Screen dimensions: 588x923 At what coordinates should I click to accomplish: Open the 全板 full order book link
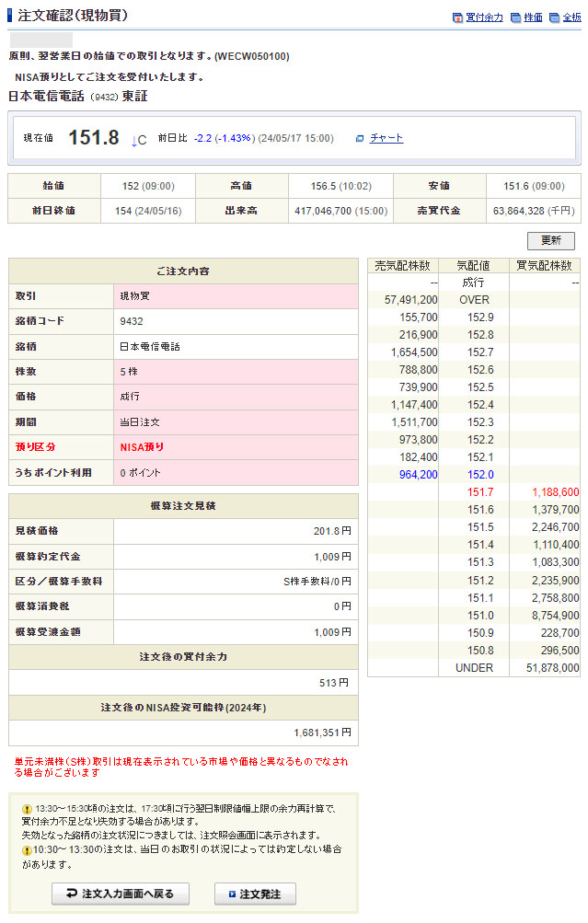click(571, 17)
